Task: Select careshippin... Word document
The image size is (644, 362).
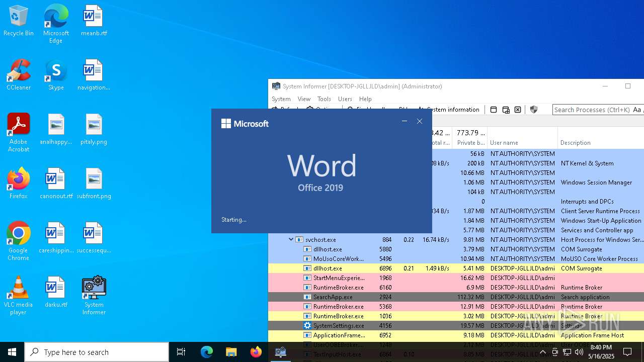Action: tap(56, 238)
